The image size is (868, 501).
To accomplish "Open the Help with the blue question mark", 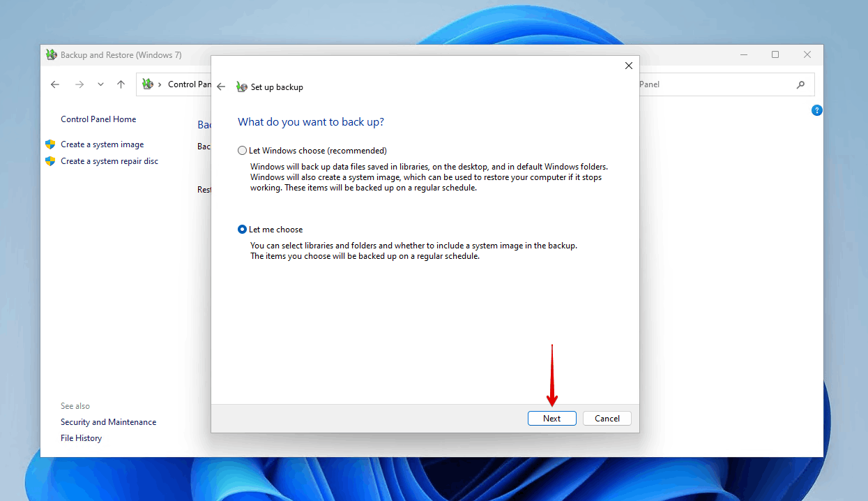I will point(816,110).
